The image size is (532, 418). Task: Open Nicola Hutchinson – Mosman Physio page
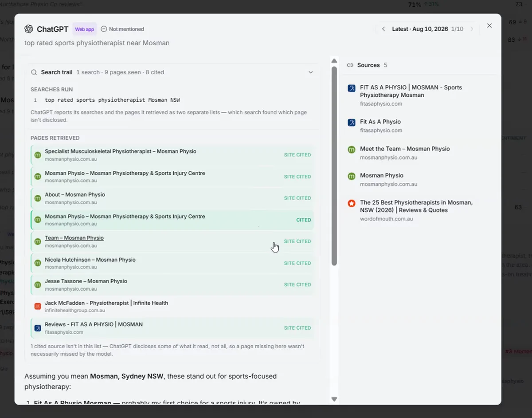[172, 263]
